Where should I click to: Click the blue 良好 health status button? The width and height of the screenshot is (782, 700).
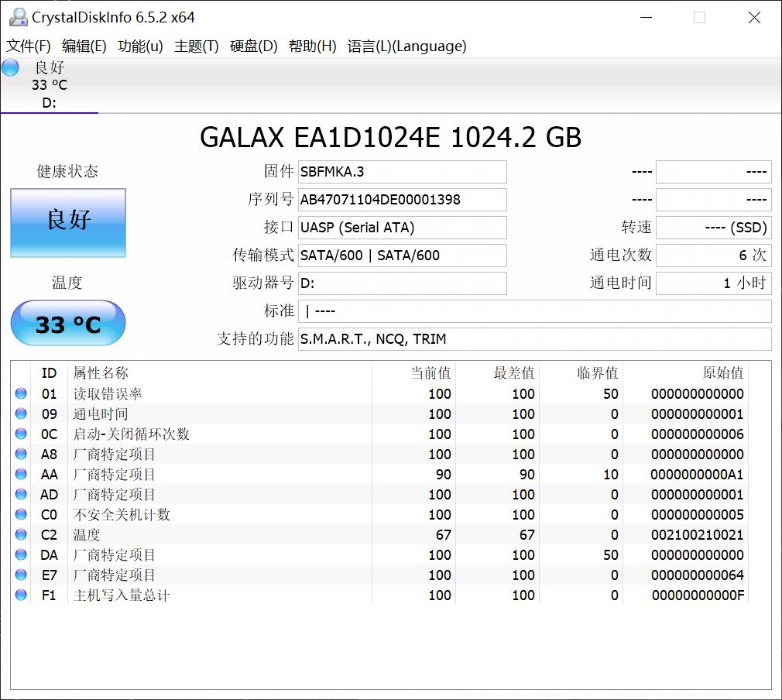[x=67, y=221]
